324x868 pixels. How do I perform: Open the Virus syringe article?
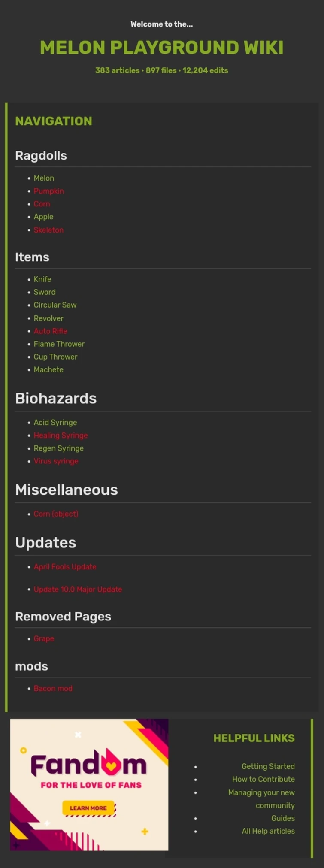56,461
